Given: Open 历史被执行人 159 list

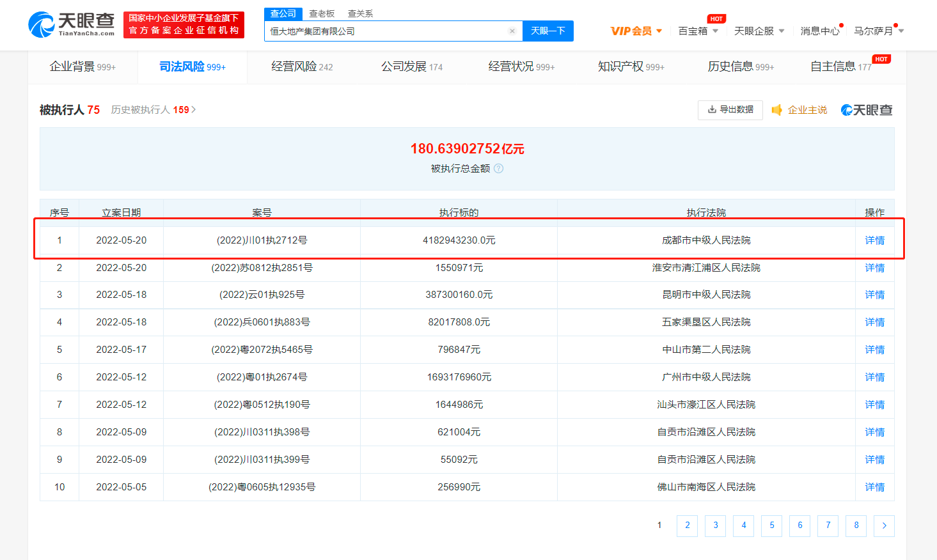Looking at the screenshot, I should coord(154,110).
